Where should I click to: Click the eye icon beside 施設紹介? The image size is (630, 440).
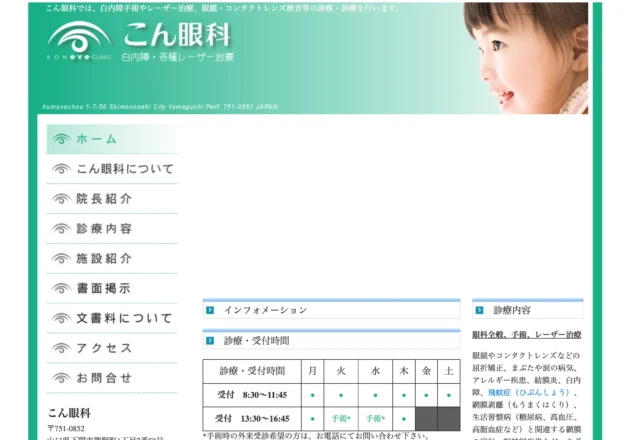pos(61,258)
